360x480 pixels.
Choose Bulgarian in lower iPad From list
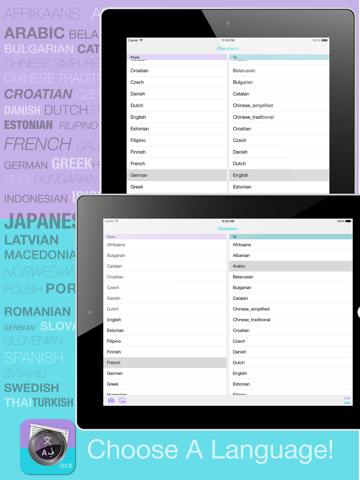pos(165,256)
